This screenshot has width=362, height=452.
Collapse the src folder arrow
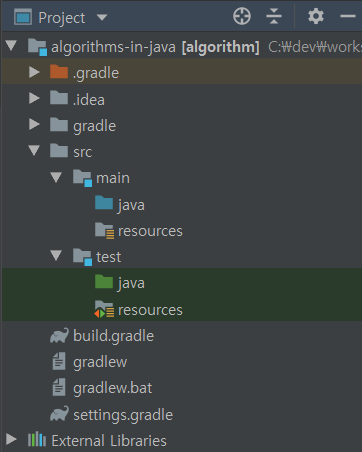(34, 150)
